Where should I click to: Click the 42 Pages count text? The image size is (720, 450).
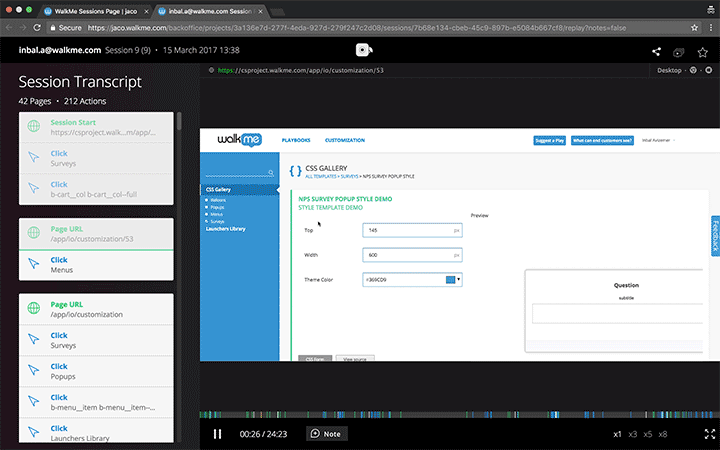point(35,101)
